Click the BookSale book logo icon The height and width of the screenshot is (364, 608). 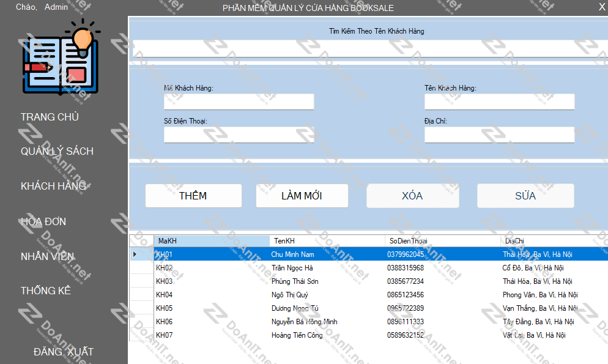click(x=61, y=58)
